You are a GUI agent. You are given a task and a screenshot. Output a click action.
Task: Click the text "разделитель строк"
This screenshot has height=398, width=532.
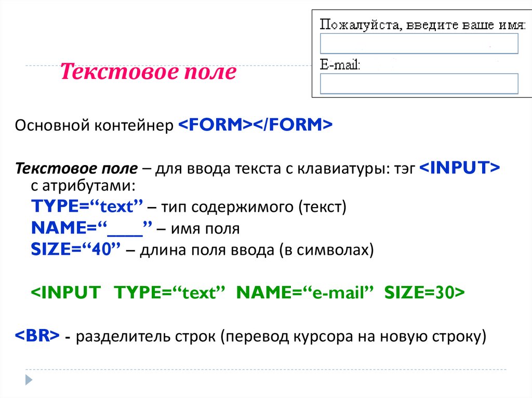click(x=145, y=336)
